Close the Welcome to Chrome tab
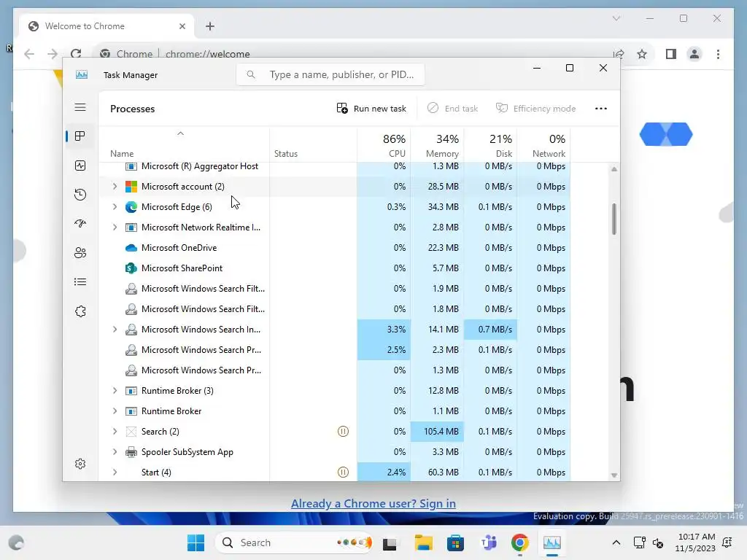747x560 pixels. coord(182,26)
